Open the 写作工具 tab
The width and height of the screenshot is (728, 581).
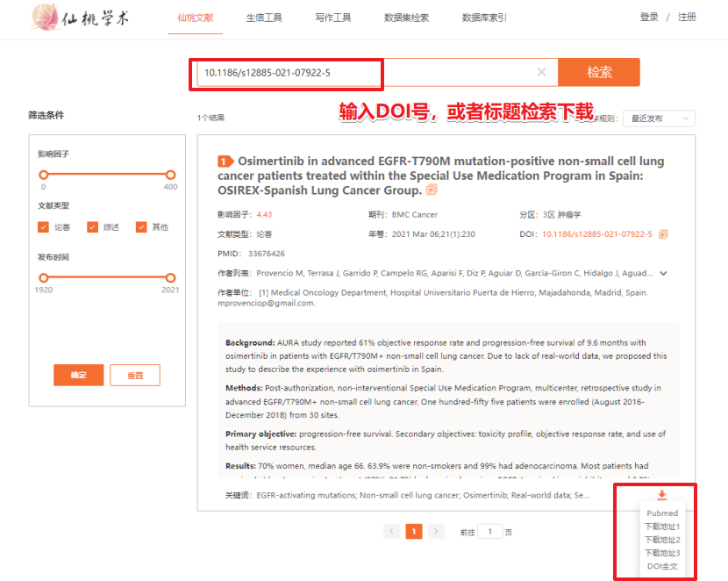pyautogui.click(x=333, y=18)
